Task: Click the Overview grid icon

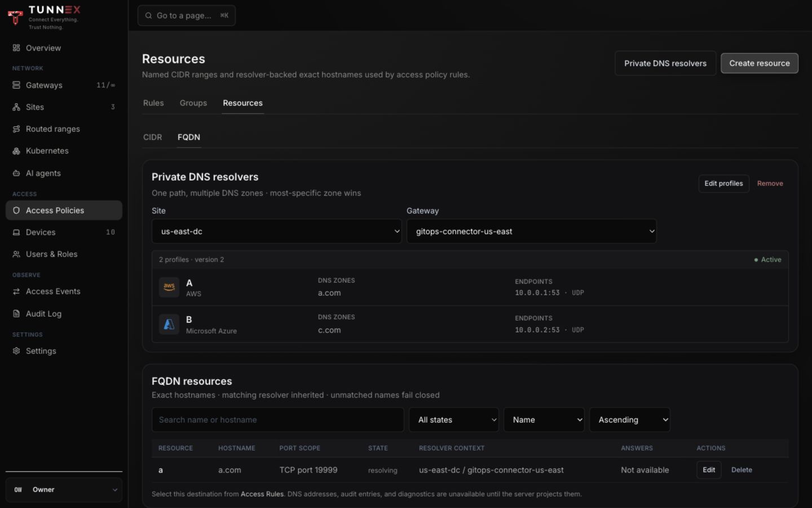Action: tap(16, 48)
